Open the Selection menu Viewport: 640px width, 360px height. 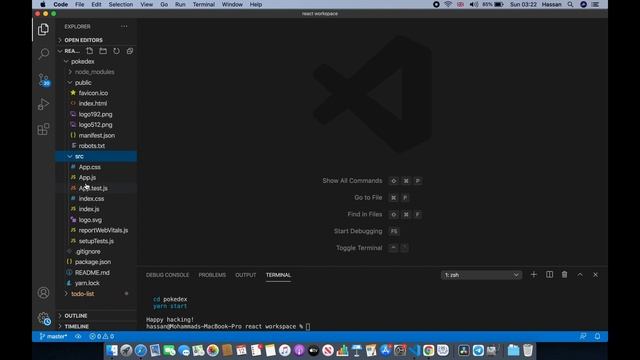pyautogui.click(x=120, y=4)
